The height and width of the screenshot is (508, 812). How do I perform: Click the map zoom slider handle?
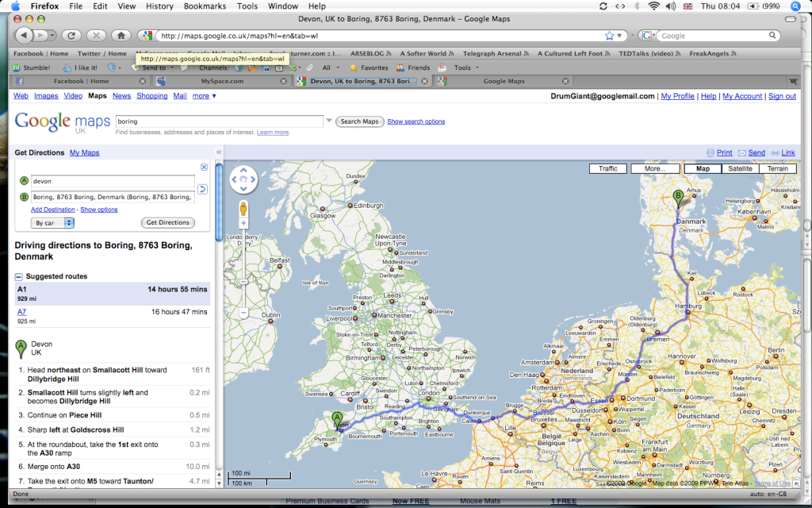pyautogui.click(x=243, y=282)
